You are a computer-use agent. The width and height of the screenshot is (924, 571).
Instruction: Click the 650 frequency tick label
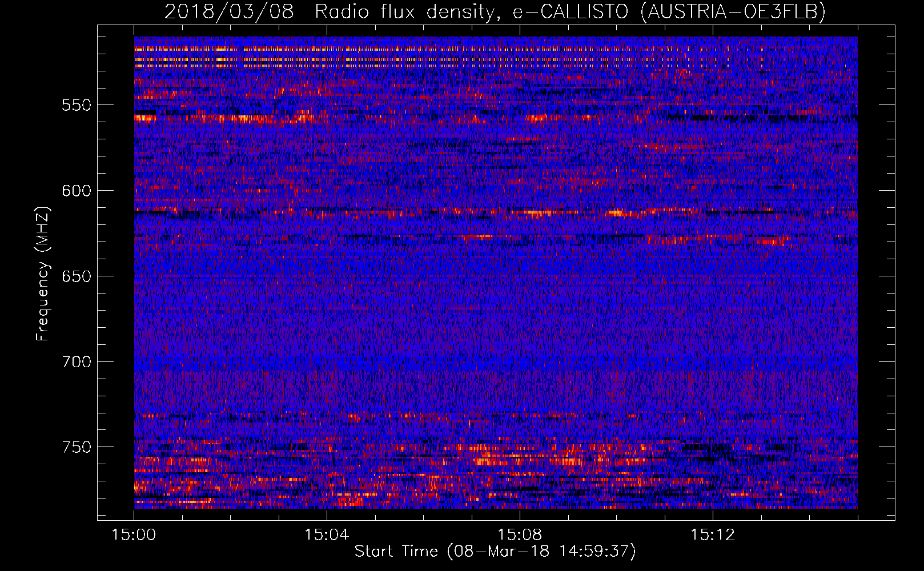click(x=77, y=276)
